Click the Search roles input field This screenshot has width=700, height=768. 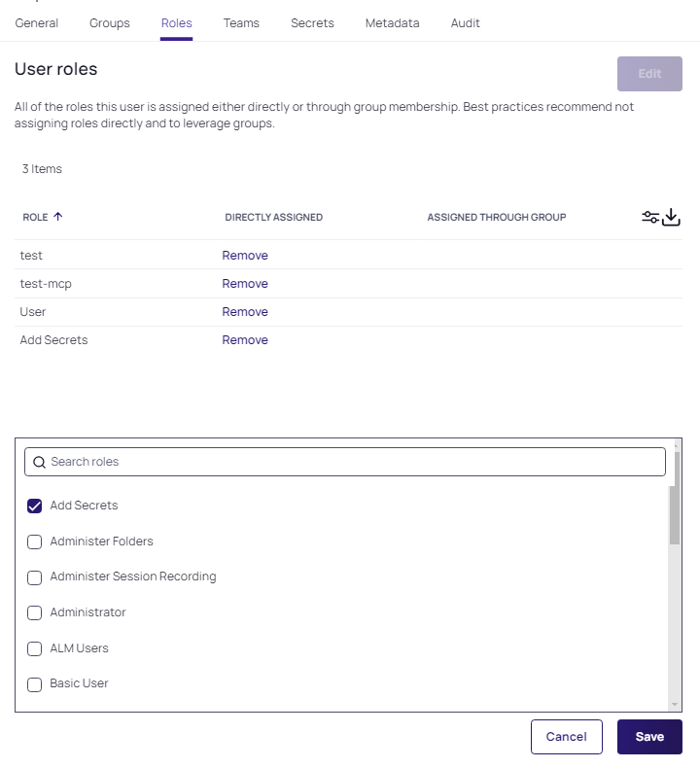345,462
